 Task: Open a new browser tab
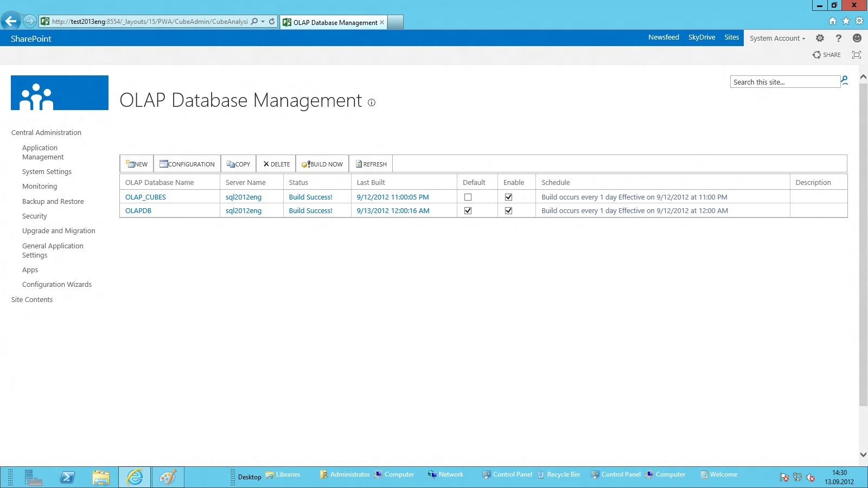395,22
